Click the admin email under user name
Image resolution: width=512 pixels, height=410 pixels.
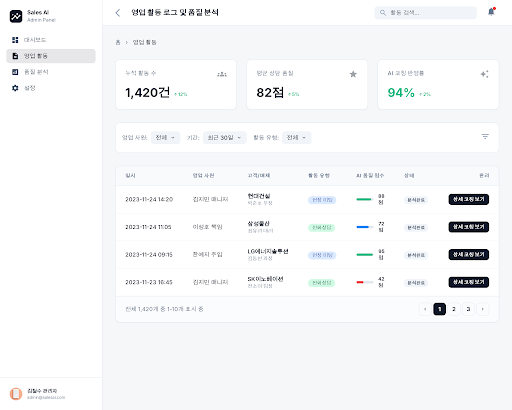(x=46, y=397)
